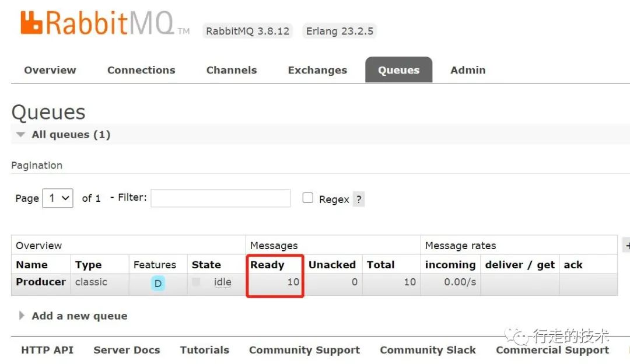Sort by the Unacked column header

click(x=332, y=265)
